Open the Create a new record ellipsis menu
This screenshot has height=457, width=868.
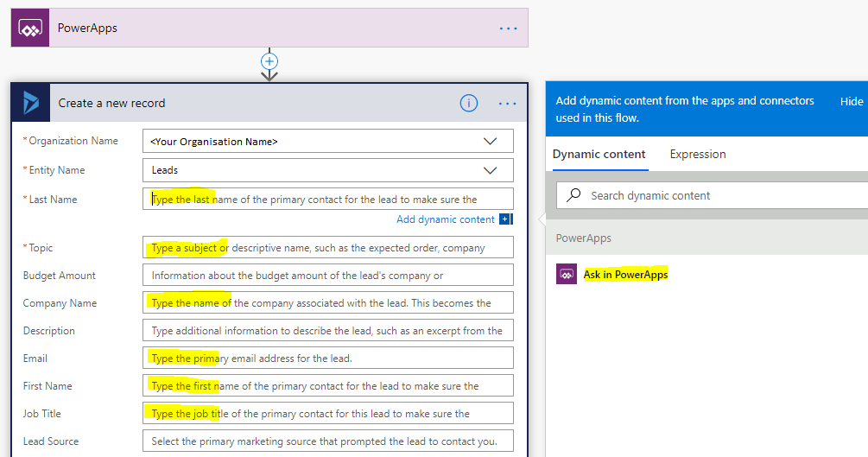(x=508, y=104)
